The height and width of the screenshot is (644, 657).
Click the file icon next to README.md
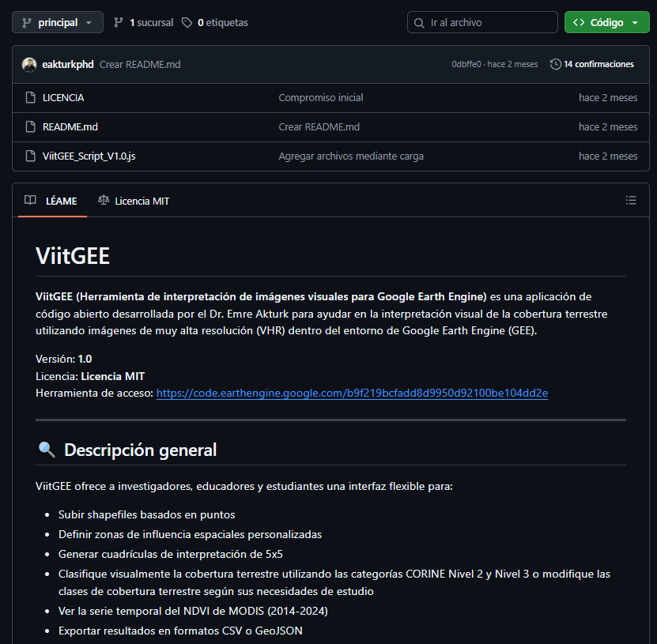click(31, 127)
